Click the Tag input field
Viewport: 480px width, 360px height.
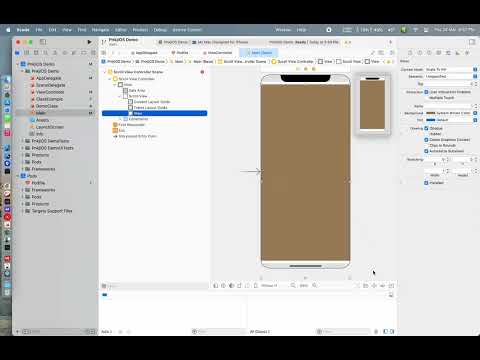[x=449, y=84]
